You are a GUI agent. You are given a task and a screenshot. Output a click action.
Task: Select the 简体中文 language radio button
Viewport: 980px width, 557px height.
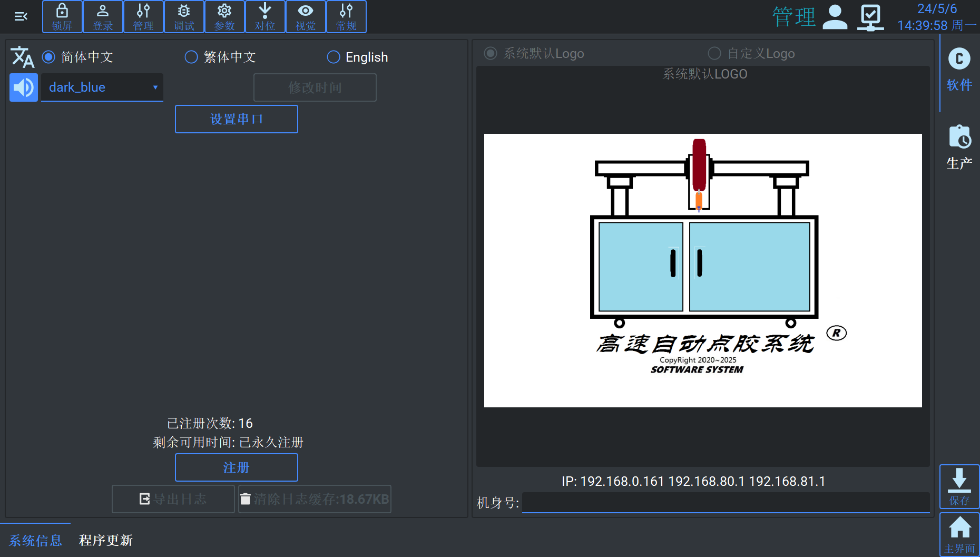(49, 57)
